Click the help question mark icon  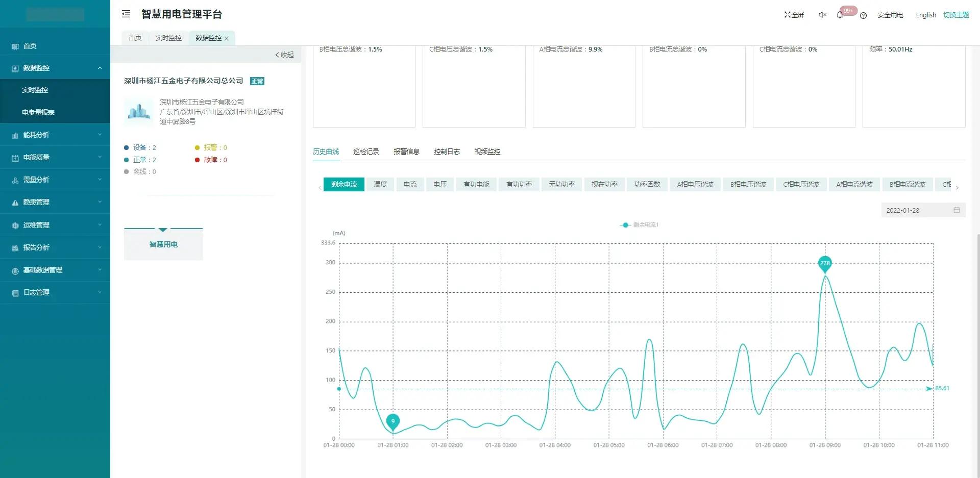(x=863, y=15)
